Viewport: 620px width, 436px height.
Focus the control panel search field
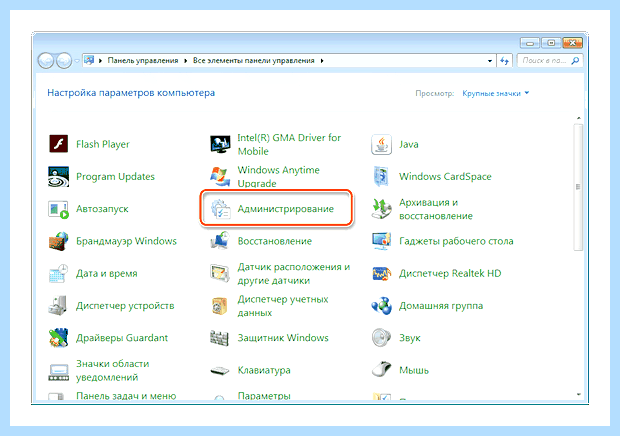tap(550, 61)
